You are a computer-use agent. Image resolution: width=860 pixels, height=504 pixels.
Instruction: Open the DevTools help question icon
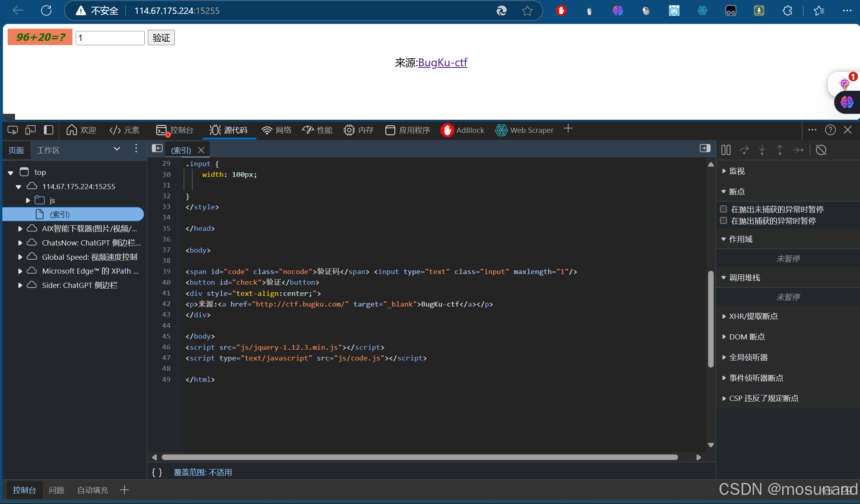pyautogui.click(x=830, y=130)
